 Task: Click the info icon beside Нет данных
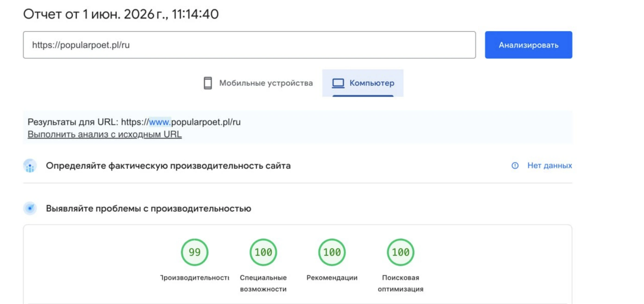click(x=515, y=165)
